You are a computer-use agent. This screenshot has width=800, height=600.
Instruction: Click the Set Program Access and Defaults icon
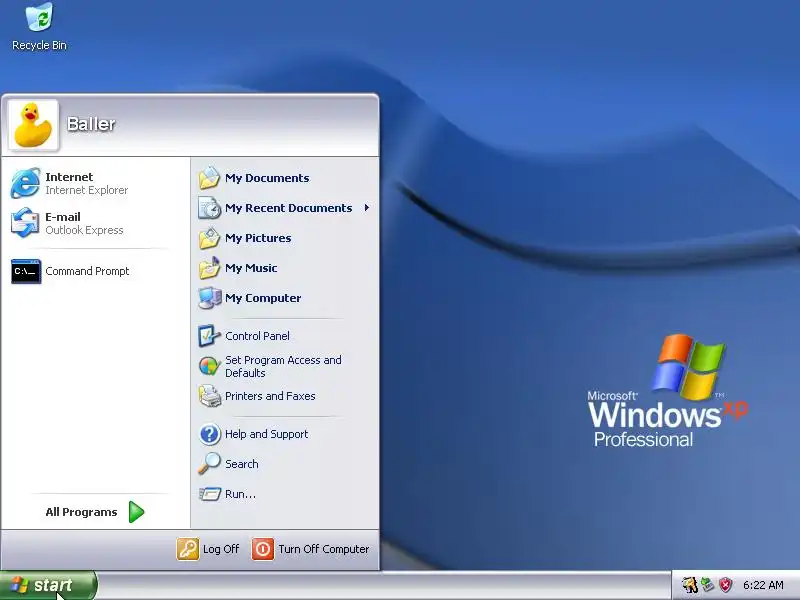(209, 366)
